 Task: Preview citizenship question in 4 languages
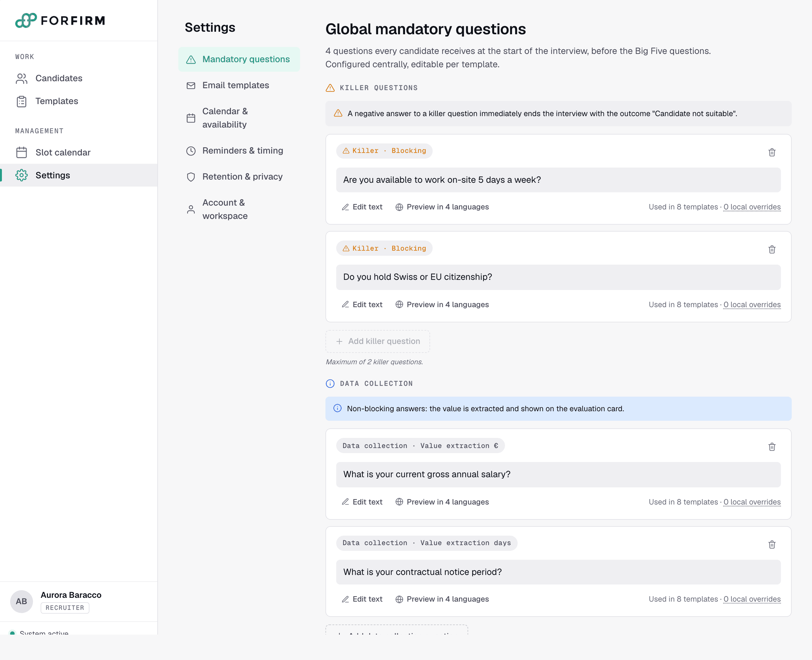point(442,305)
